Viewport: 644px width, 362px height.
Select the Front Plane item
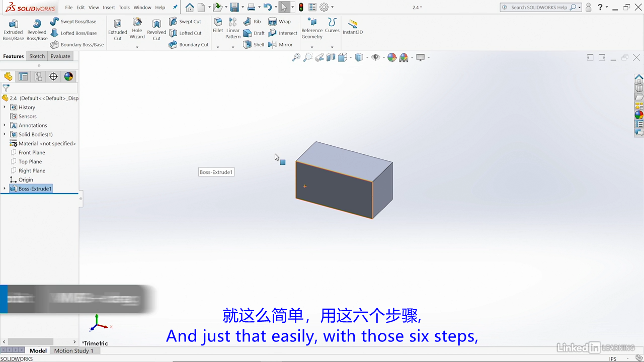point(28,152)
